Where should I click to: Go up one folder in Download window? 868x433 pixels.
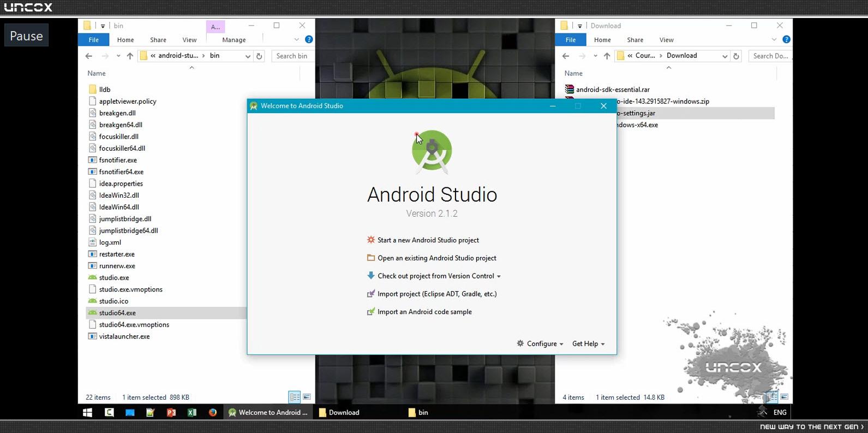pos(607,56)
